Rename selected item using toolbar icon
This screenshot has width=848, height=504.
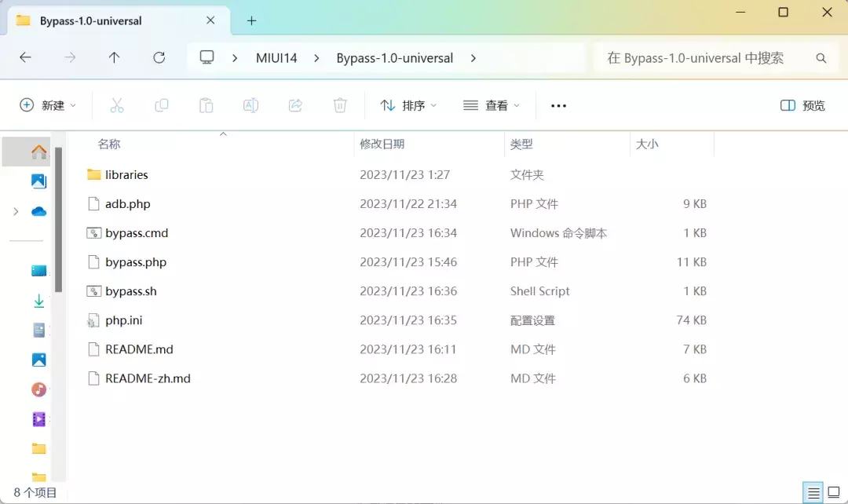coord(250,105)
